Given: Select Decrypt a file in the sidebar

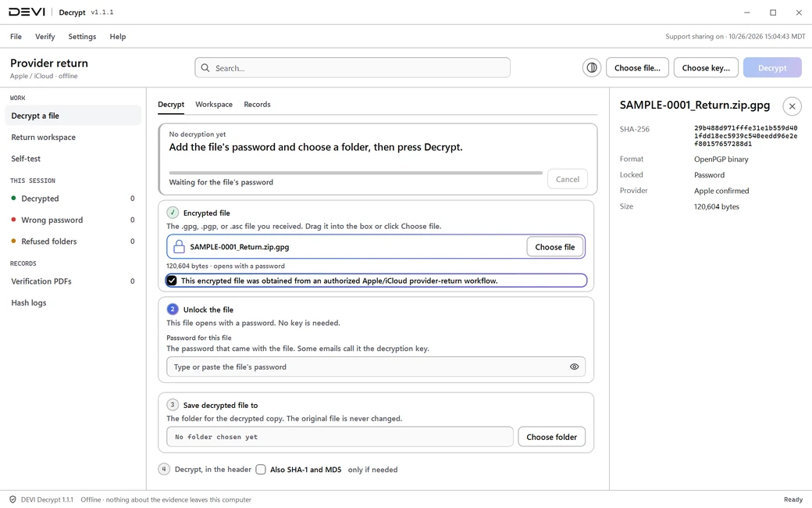Looking at the screenshot, I should click(73, 116).
